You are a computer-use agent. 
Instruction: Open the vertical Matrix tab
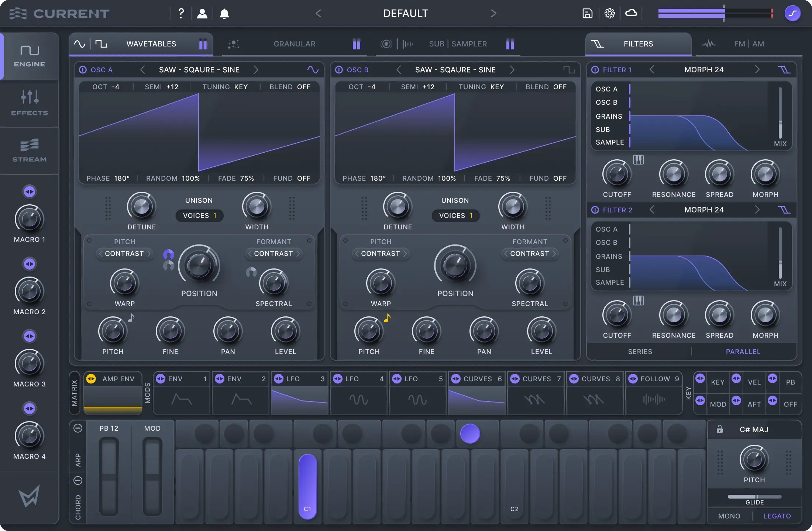point(75,393)
